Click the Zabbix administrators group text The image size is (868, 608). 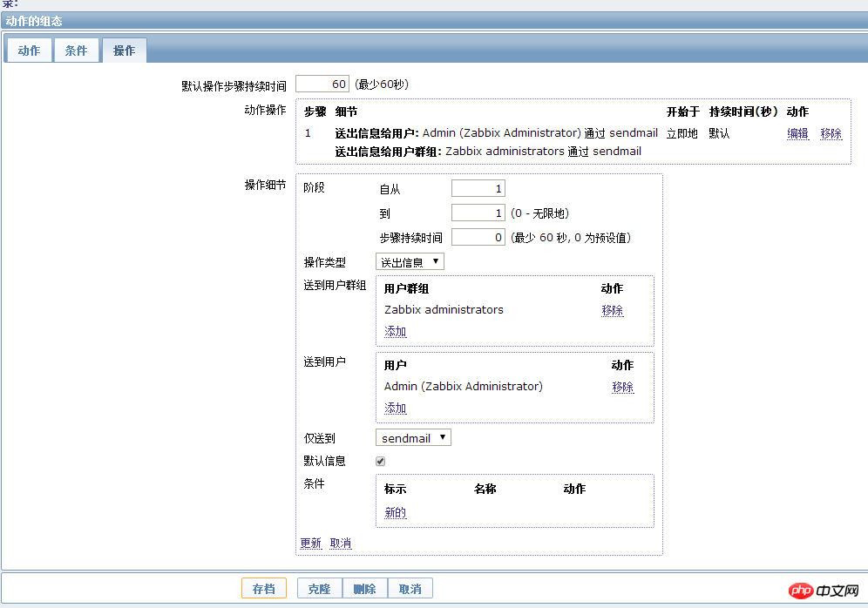(444, 310)
